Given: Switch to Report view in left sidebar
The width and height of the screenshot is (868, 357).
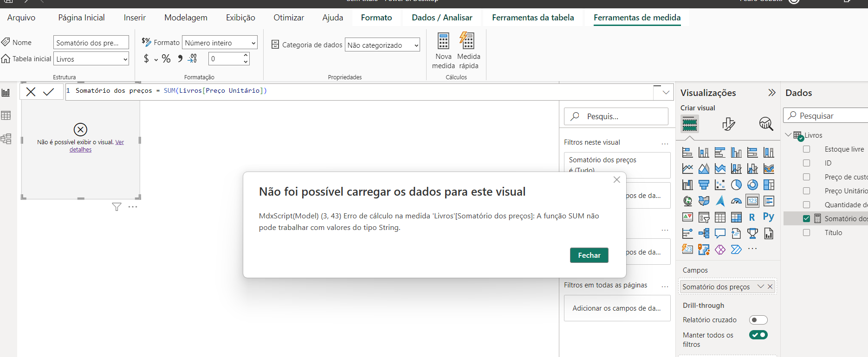Looking at the screenshot, I should [6, 93].
